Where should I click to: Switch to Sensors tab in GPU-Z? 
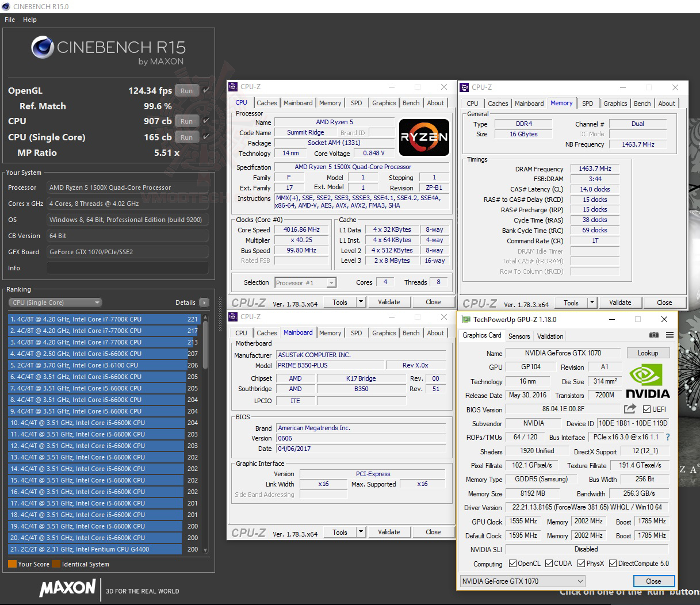(519, 336)
